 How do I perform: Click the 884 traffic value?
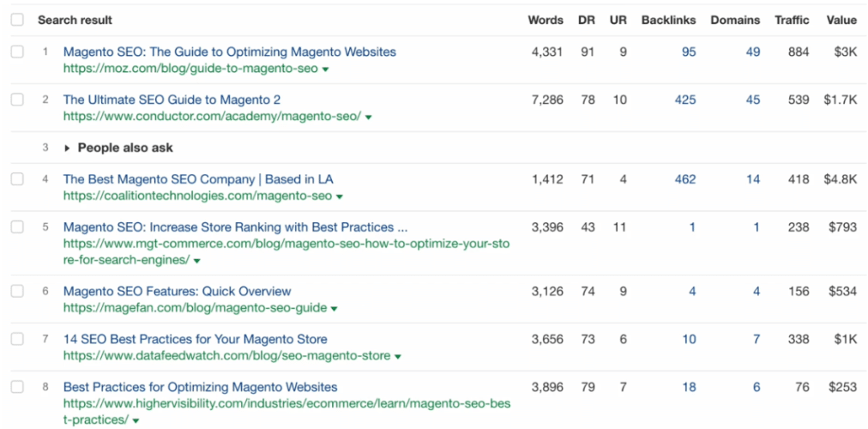(x=799, y=52)
